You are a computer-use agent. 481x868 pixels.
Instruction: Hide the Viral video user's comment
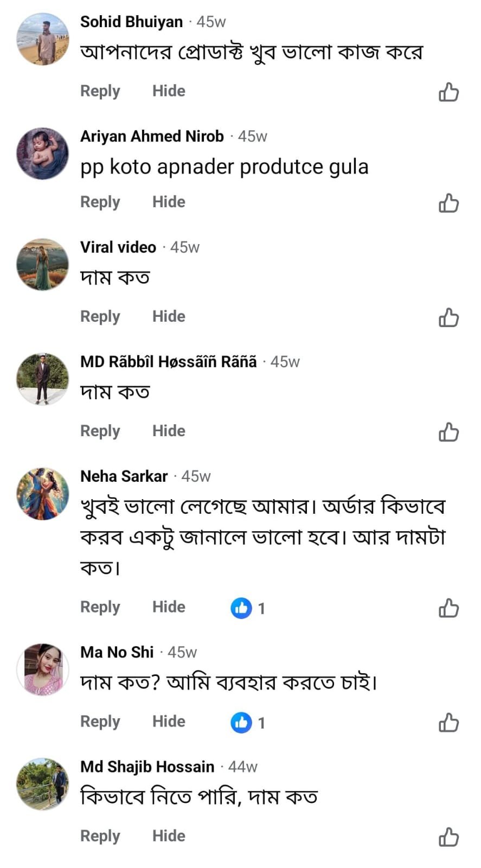169,316
